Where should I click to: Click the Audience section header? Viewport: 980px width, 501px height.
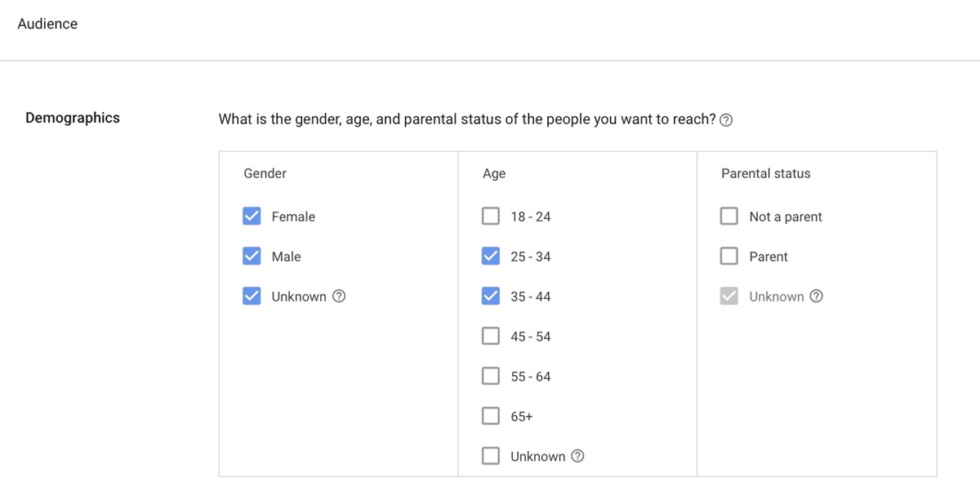coord(47,24)
